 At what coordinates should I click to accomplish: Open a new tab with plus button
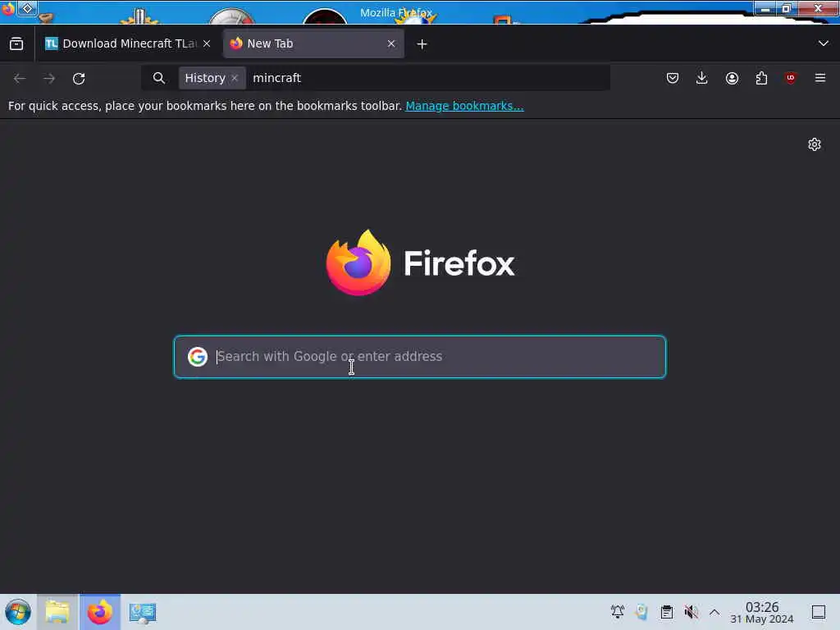pos(422,44)
